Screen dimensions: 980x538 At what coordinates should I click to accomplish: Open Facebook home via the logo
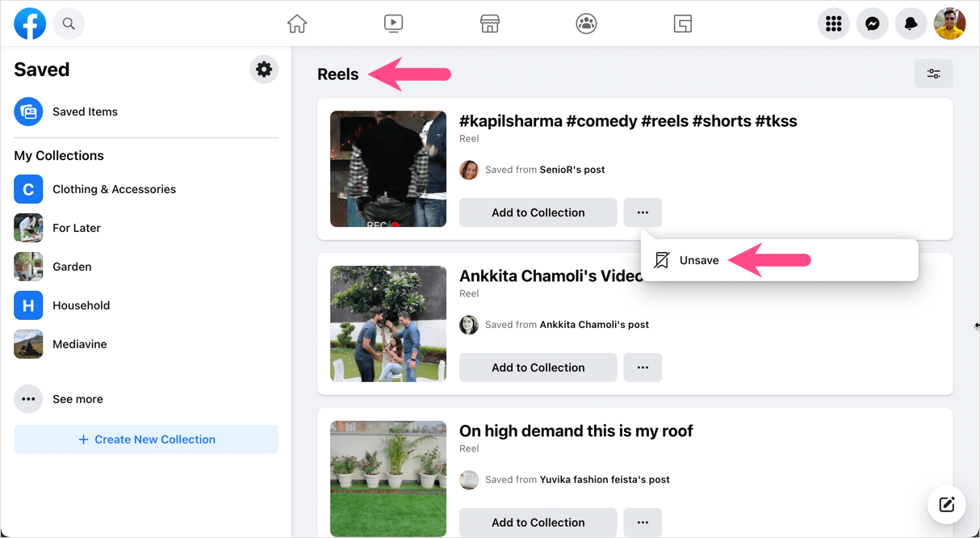pos(30,23)
